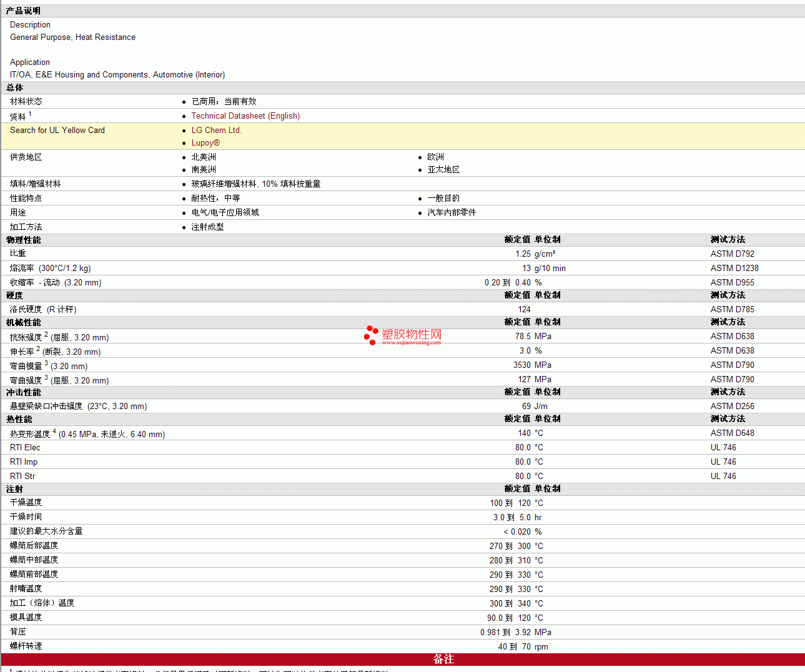The image size is (805, 672).
Task: Click the red 备注 notes header bar
Action: 443,660
